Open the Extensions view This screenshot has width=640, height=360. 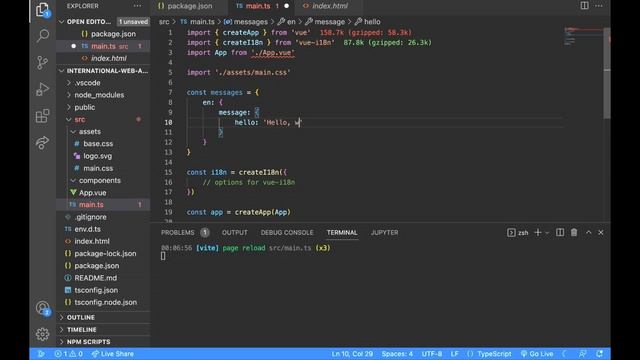42,116
